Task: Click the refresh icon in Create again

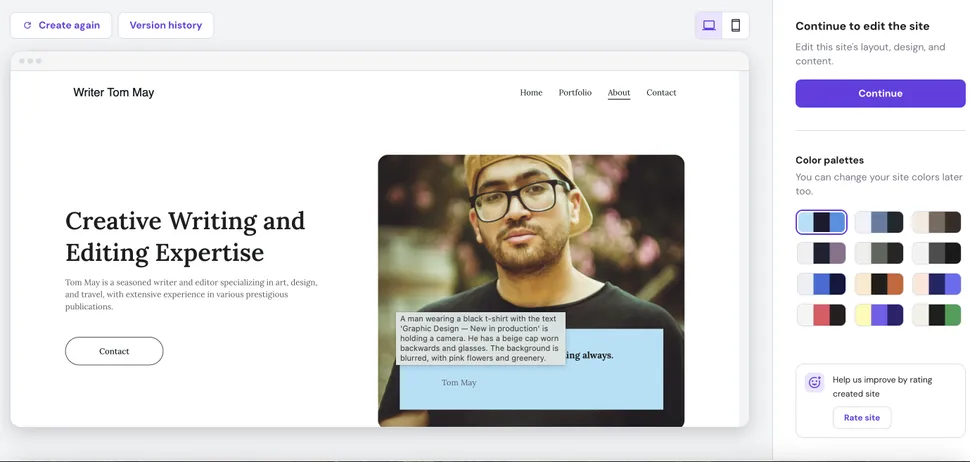Action: 27,26
